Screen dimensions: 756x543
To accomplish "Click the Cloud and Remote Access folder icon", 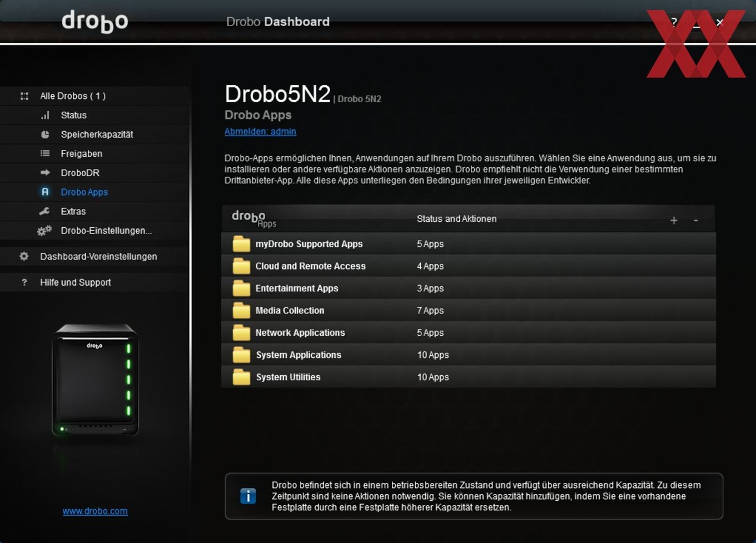I will point(241,266).
